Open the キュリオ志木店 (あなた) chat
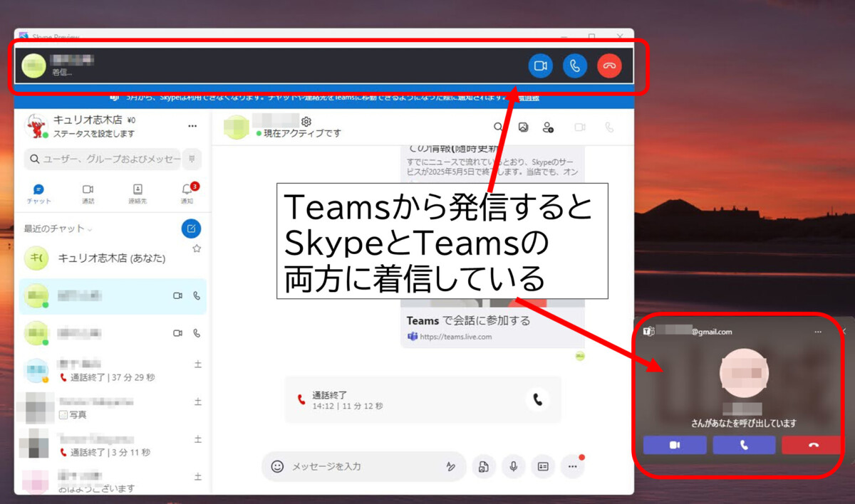The width and height of the screenshot is (855, 504). coord(112,258)
